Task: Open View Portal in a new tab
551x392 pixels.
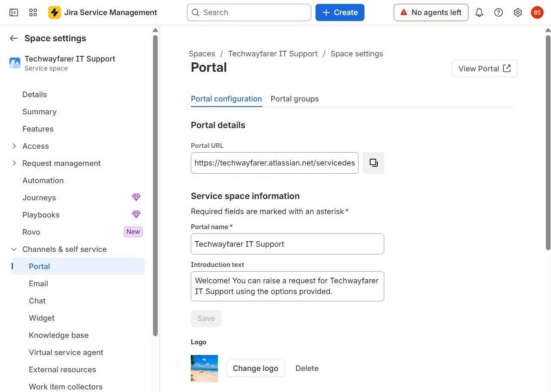Action: click(484, 68)
